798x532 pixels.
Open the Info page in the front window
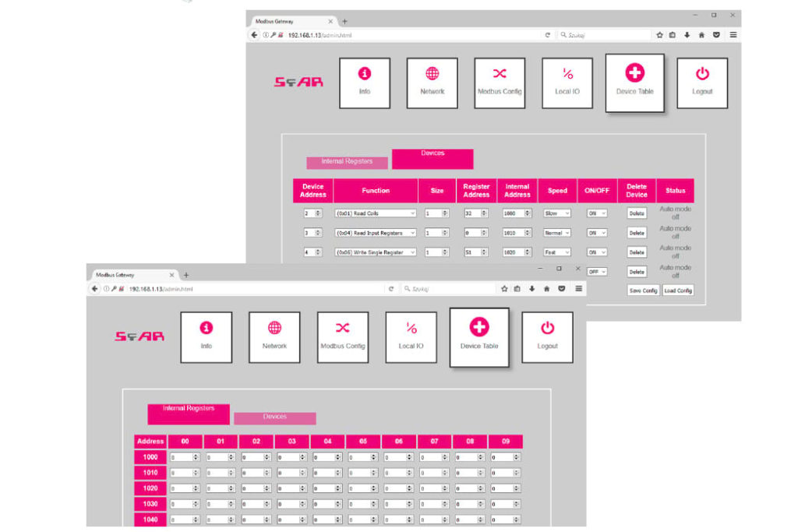[207, 336]
